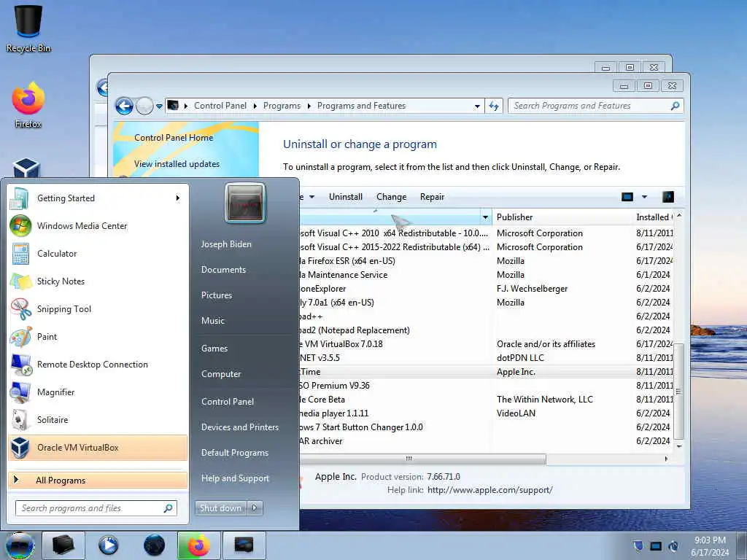This screenshot has width=747, height=560.
Task: Click the Getting Started icon in Start menu
Action: click(19, 198)
